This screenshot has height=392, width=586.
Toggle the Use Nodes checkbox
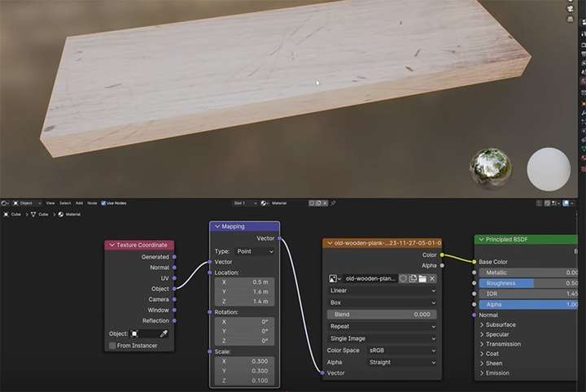click(103, 203)
